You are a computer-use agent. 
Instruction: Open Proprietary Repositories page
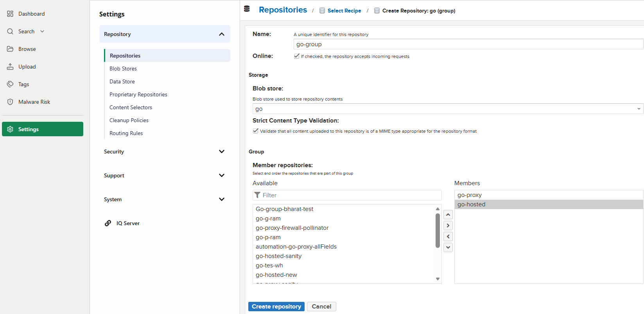click(138, 94)
